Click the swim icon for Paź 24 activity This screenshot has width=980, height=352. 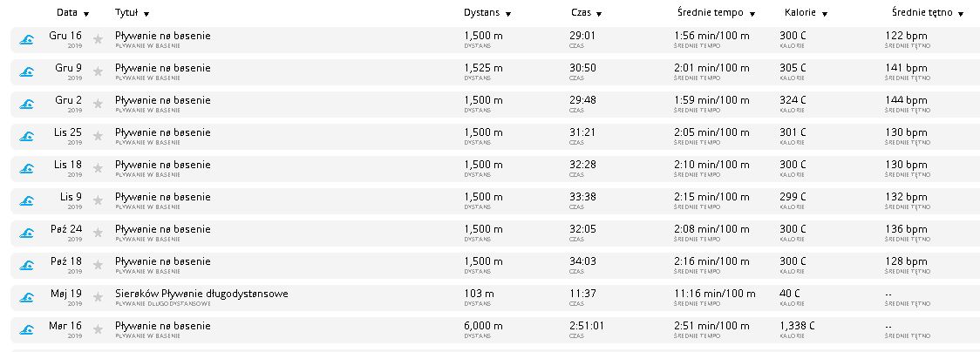point(27,234)
